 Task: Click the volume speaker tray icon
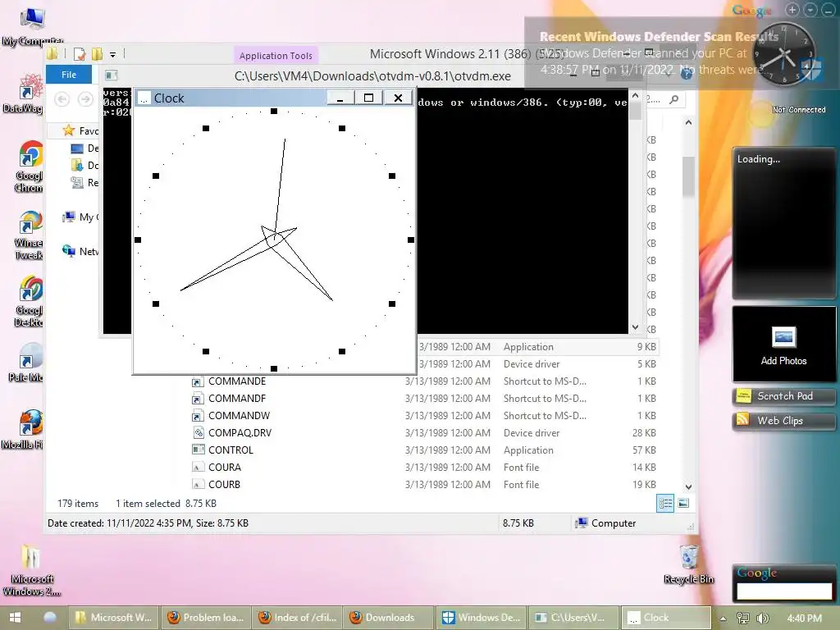tap(763, 619)
